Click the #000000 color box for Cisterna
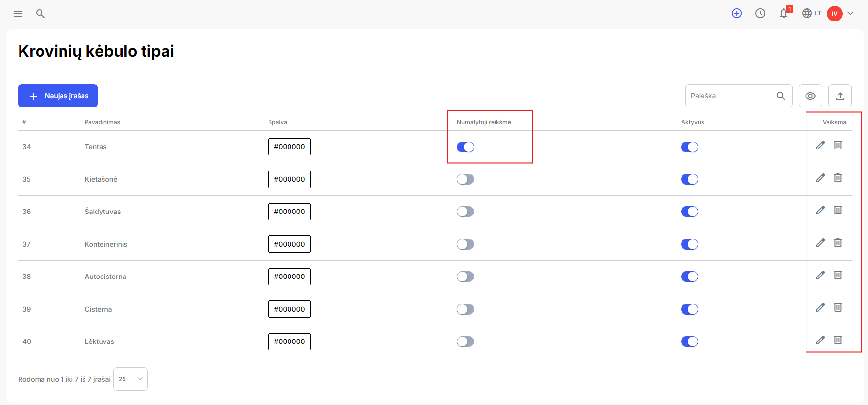 [289, 309]
